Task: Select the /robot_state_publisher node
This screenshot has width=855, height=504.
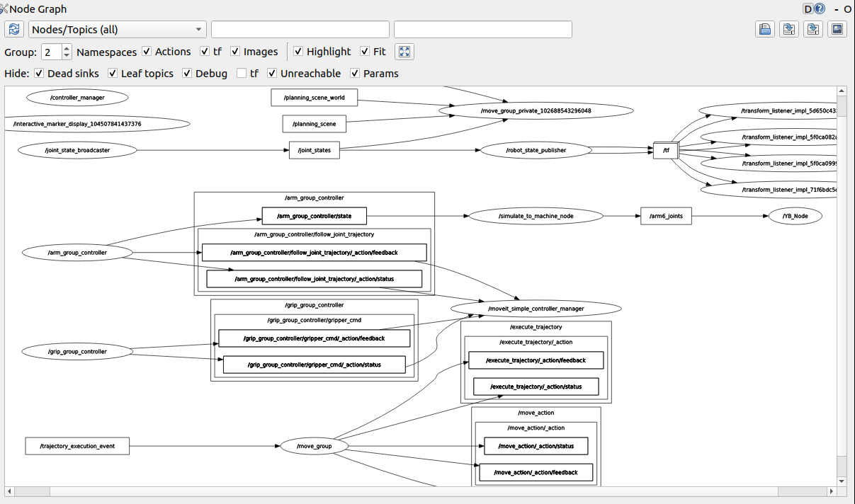Action: pyautogui.click(x=536, y=150)
